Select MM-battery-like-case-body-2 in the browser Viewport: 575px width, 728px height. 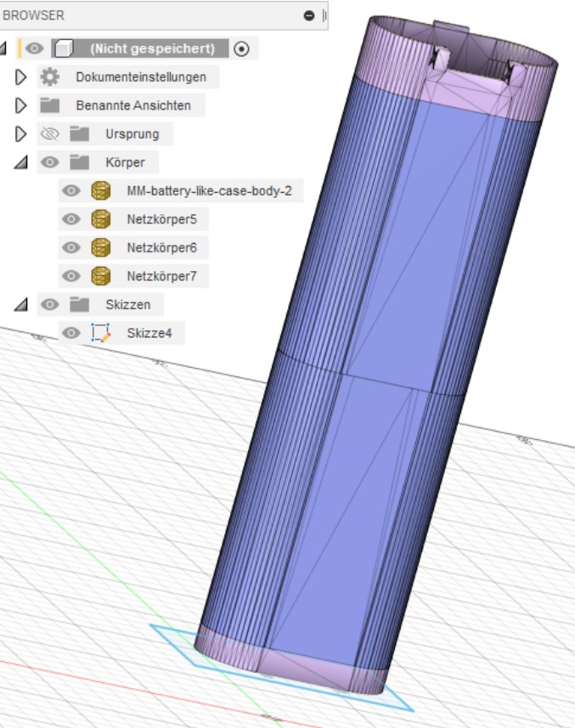[209, 191]
